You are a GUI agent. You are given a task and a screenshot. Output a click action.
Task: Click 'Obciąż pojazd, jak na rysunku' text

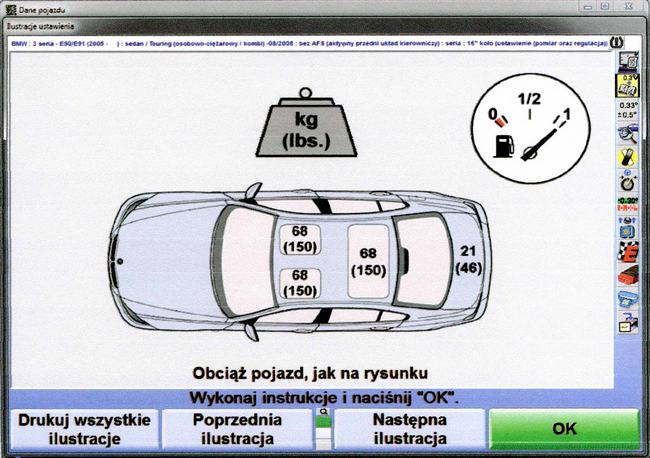click(x=310, y=373)
